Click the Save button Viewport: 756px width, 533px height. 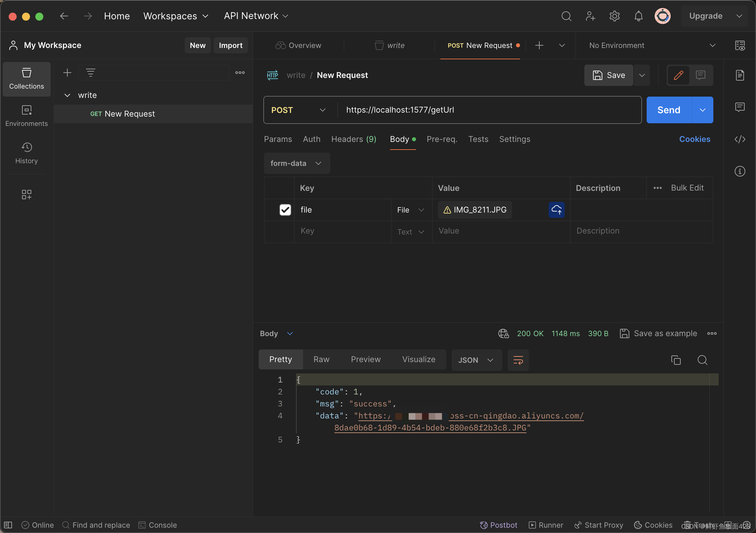pyautogui.click(x=609, y=75)
